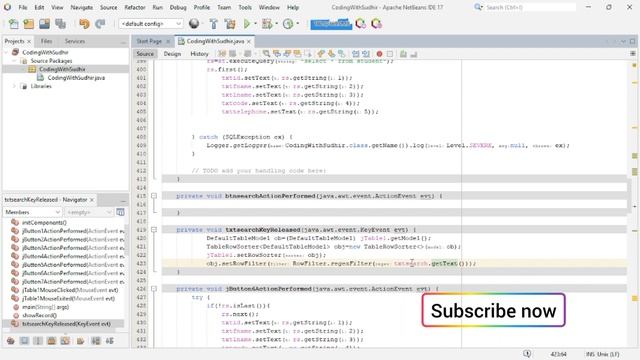Image resolution: width=640 pixels, height=360 pixels.
Task: Select showRecord() in Navigator
Action: 39,316
